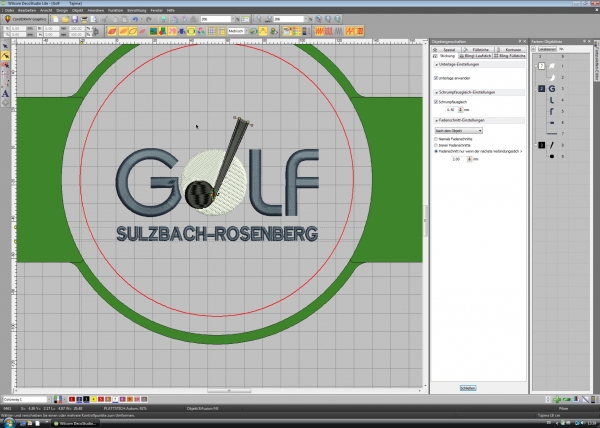Collapse tree node of color block 3 (club)

pyautogui.click(x=535, y=145)
